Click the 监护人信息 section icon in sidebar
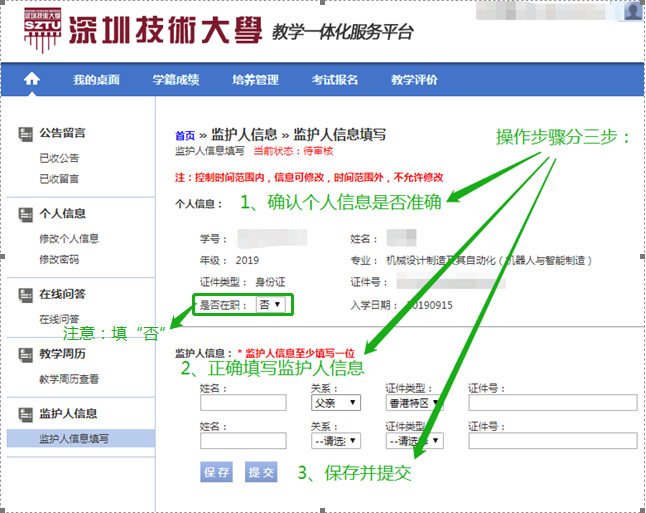The height and width of the screenshot is (513, 646). (x=26, y=414)
